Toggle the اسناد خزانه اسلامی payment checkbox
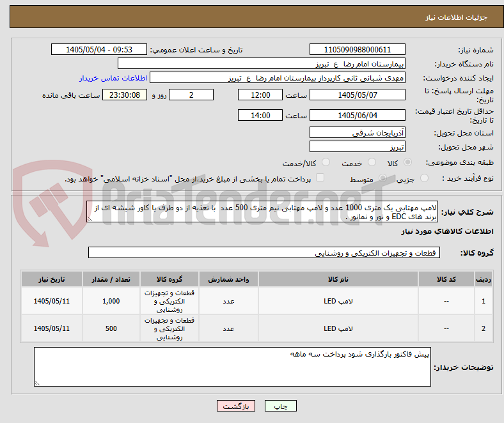504x423 pixels. click(320, 178)
